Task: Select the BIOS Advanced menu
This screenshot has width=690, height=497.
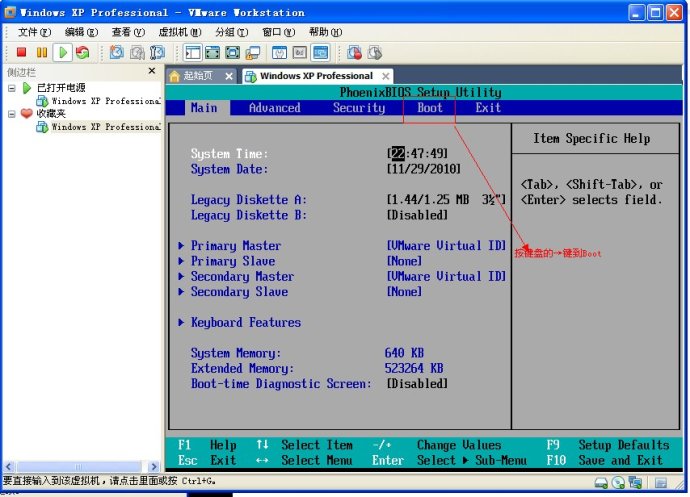Action: point(275,108)
